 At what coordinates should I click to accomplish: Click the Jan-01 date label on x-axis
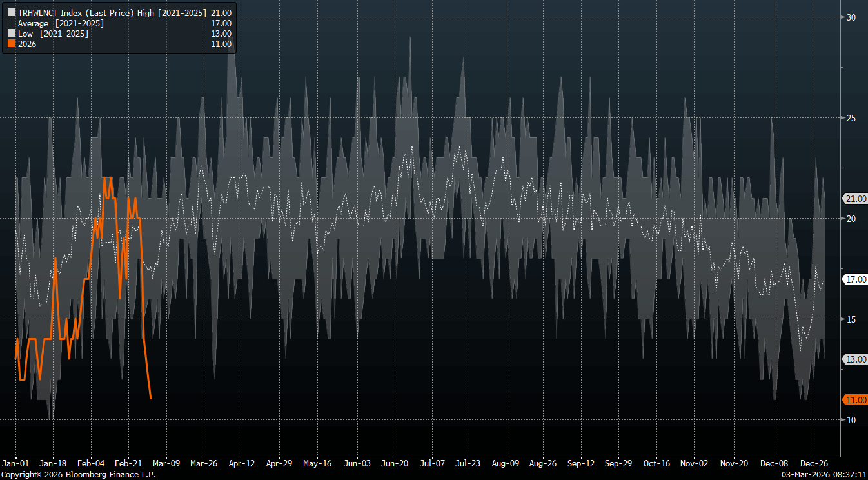[15, 463]
